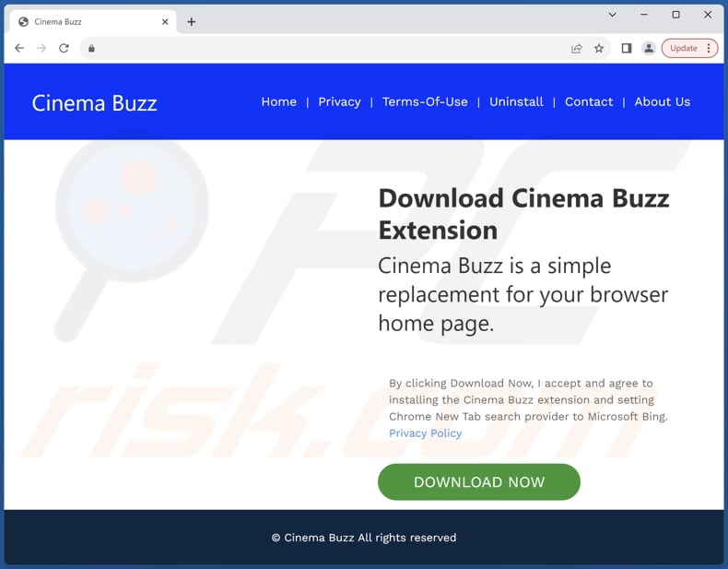The width and height of the screenshot is (728, 569).
Task: Open the three-dot Chrome menu
Action: (709, 48)
